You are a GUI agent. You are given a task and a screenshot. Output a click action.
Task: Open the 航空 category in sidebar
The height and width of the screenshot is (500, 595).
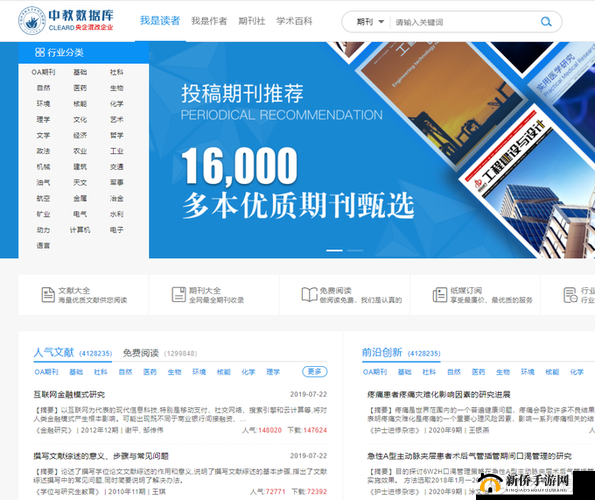43,198
